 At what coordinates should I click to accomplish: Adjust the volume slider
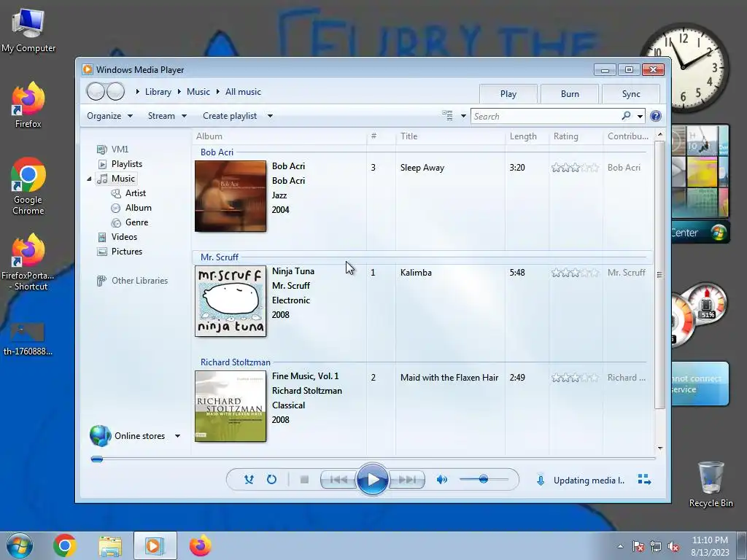click(x=484, y=479)
